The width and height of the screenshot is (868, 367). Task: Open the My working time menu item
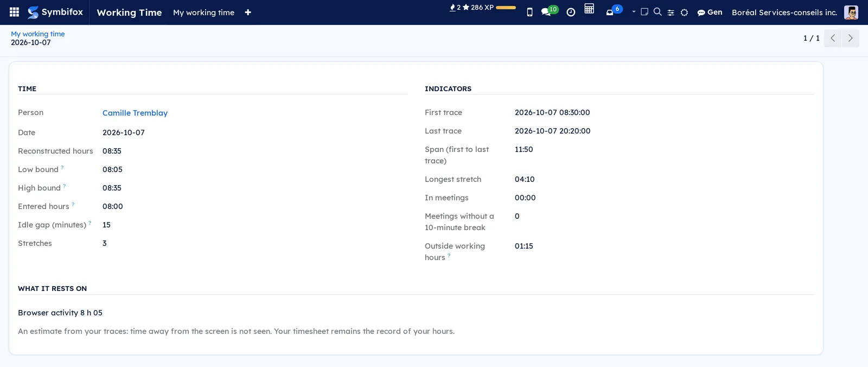(x=203, y=12)
